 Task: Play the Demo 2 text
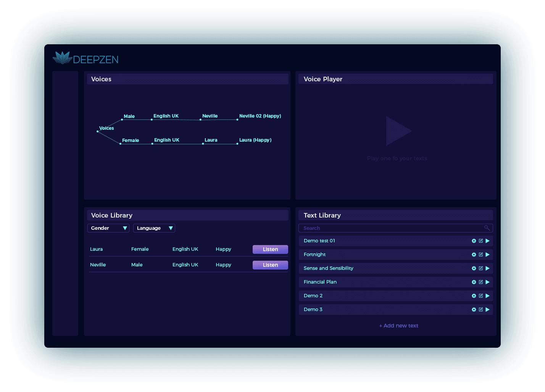[487, 296]
